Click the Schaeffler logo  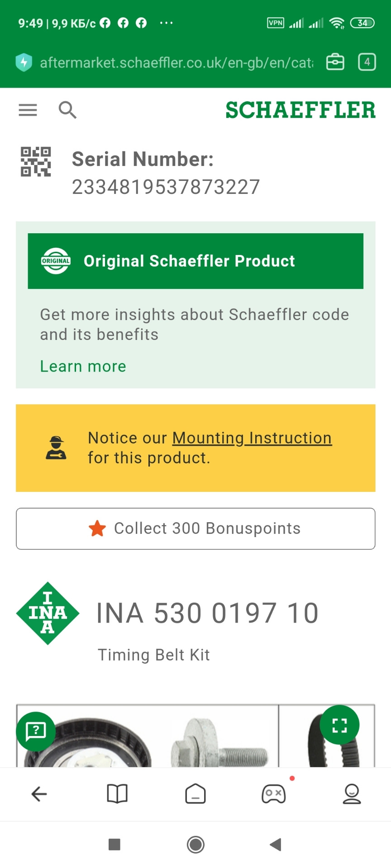pos(300,110)
